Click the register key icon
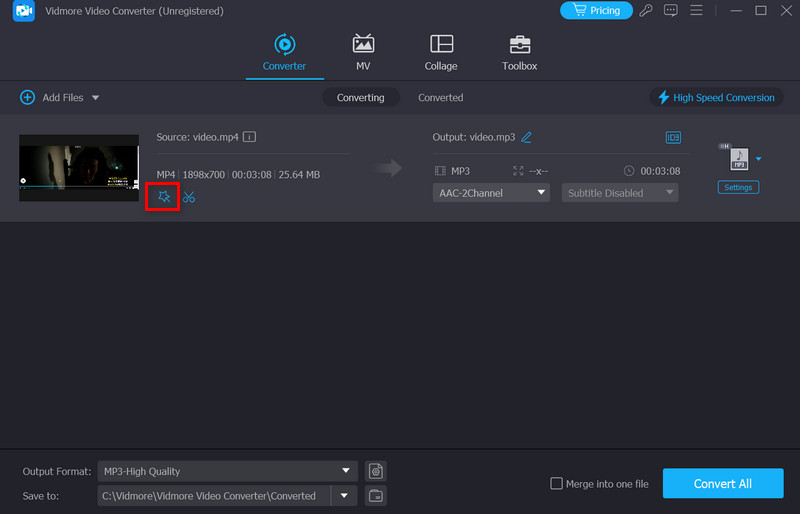This screenshot has height=514, width=800. [x=647, y=11]
